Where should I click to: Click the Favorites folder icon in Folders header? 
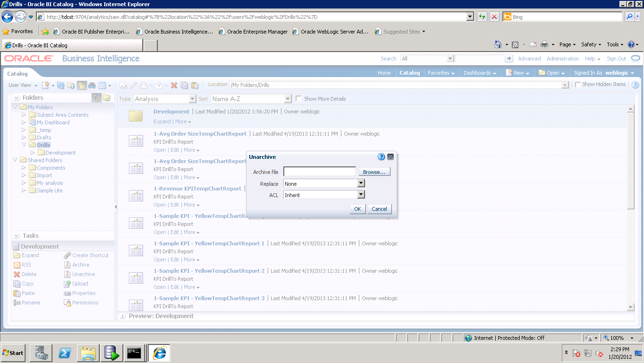click(x=107, y=98)
